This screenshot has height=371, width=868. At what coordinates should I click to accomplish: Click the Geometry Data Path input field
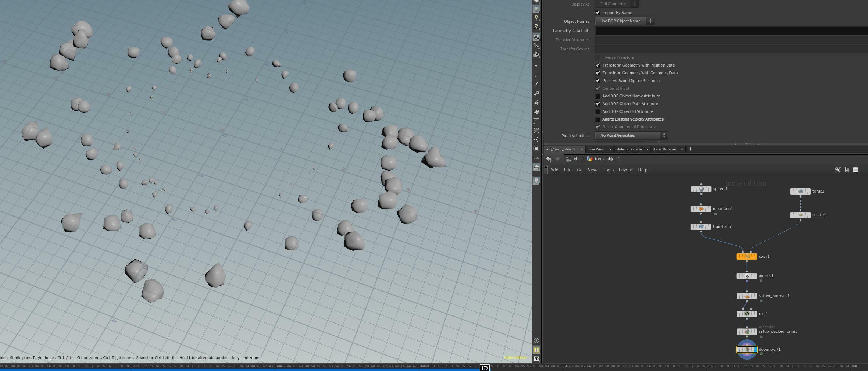tap(731, 31)
